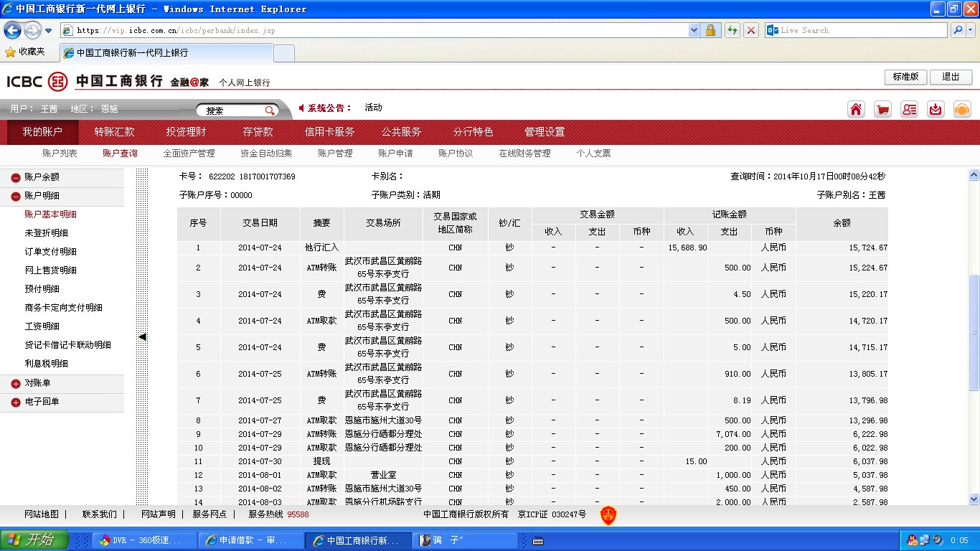Switch to the 账户列表 submenu tab
980x551 pixels.
60,154
